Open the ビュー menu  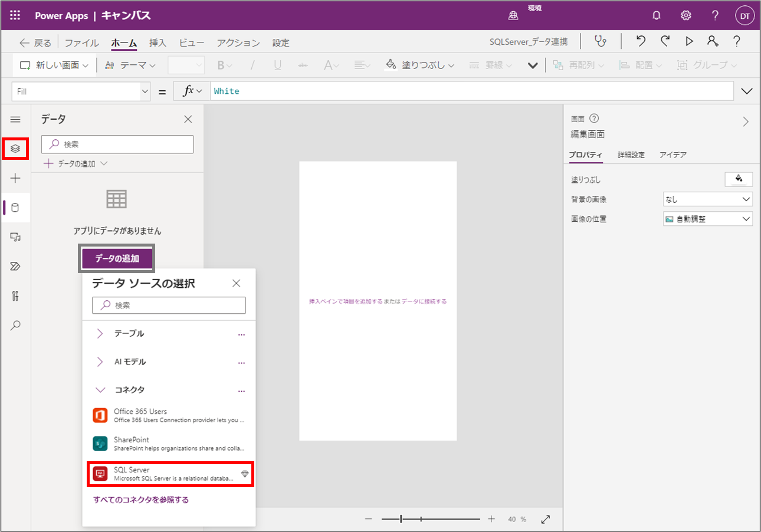pyautogui.click(x=192, y=43)
